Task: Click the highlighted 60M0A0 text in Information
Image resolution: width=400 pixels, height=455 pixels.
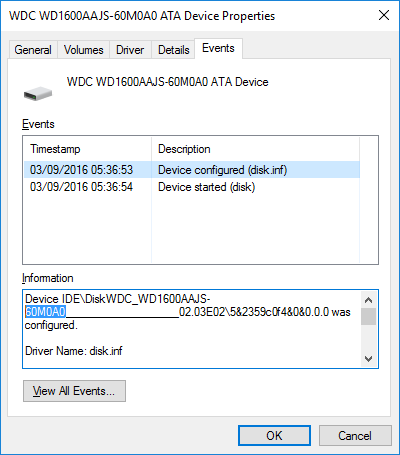Action: point(46,312)
